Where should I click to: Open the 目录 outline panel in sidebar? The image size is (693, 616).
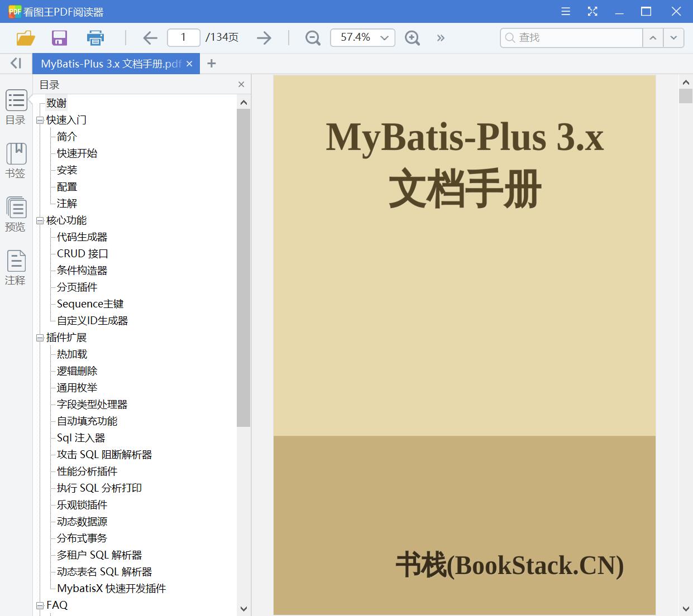[x=16, y=107]
